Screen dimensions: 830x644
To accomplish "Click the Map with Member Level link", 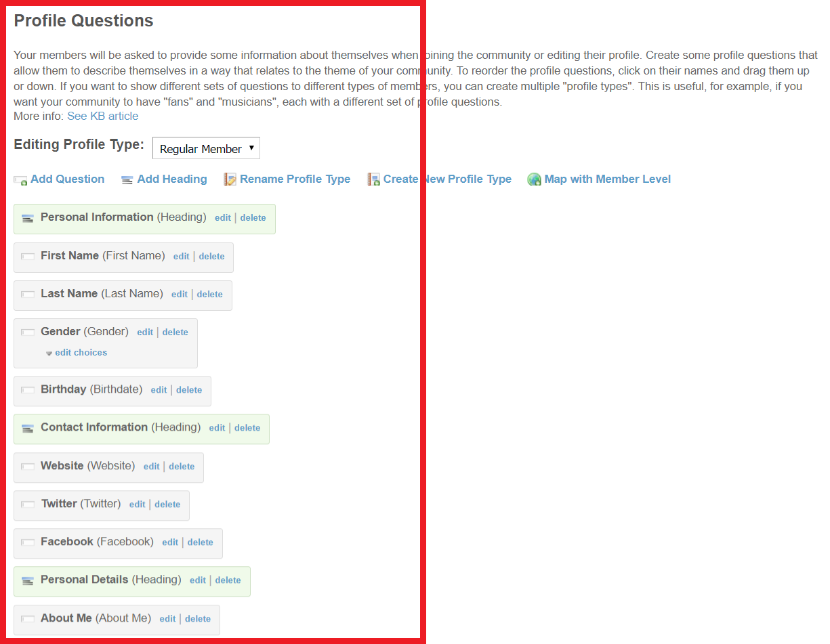I will coord(607,179).
